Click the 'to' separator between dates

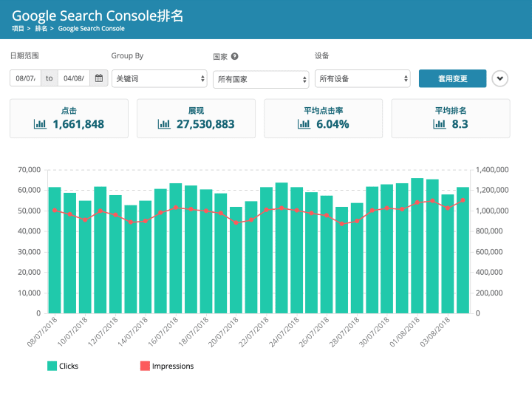50,78
